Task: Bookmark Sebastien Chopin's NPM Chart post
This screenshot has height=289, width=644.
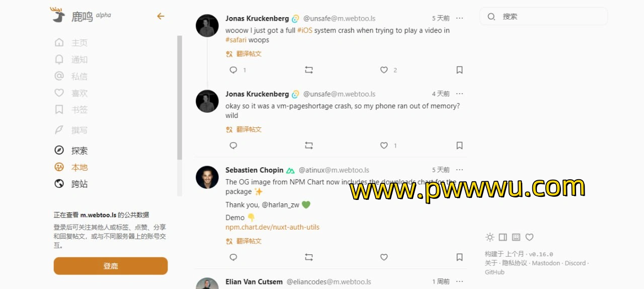Action: coord(459,257)
